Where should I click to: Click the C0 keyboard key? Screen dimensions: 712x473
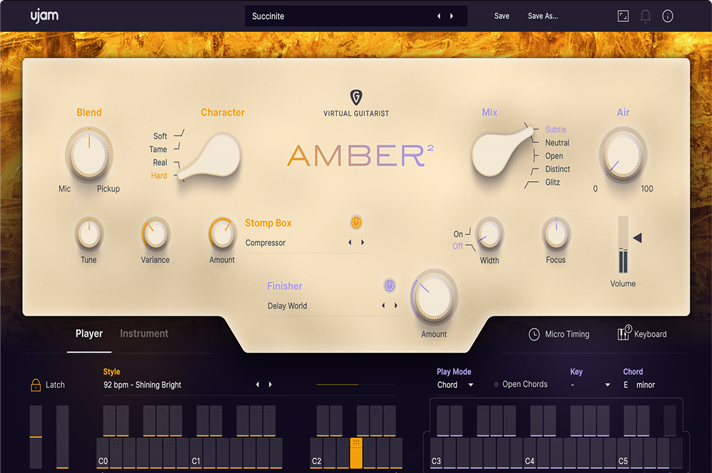(x=103, y=453)
